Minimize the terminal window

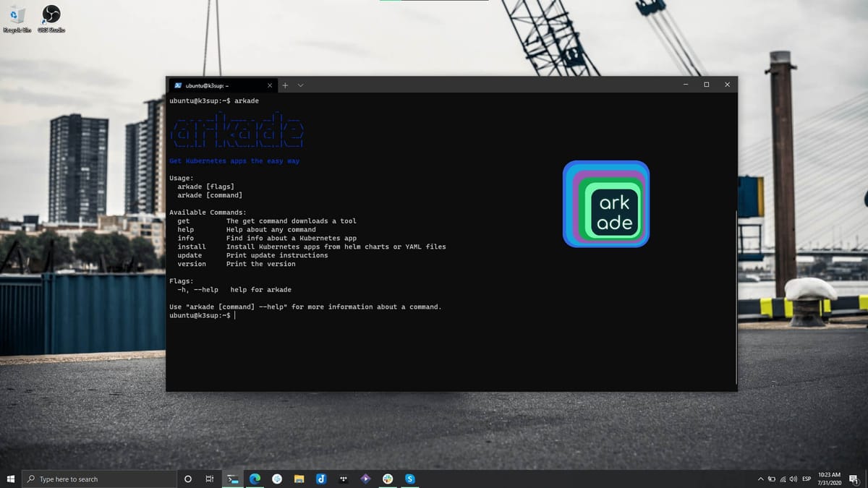[x=686, y=85]
